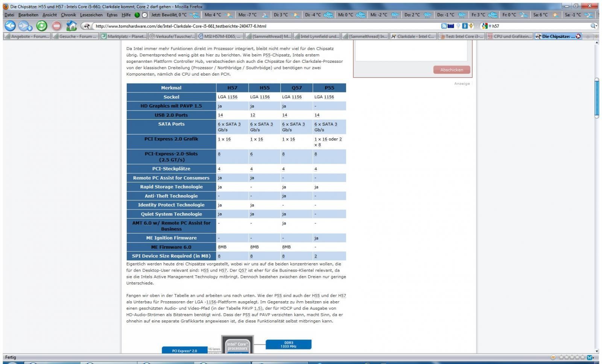
Task: Reload the page with green refresh icon
Action: tap(42, 26)
